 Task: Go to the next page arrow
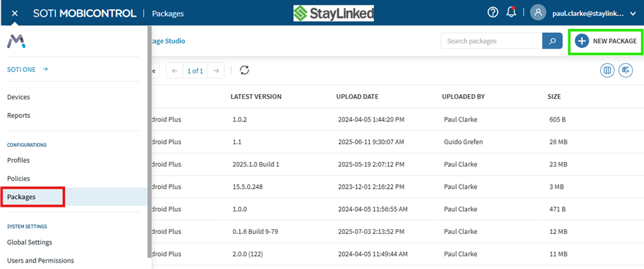click(216, 71)
